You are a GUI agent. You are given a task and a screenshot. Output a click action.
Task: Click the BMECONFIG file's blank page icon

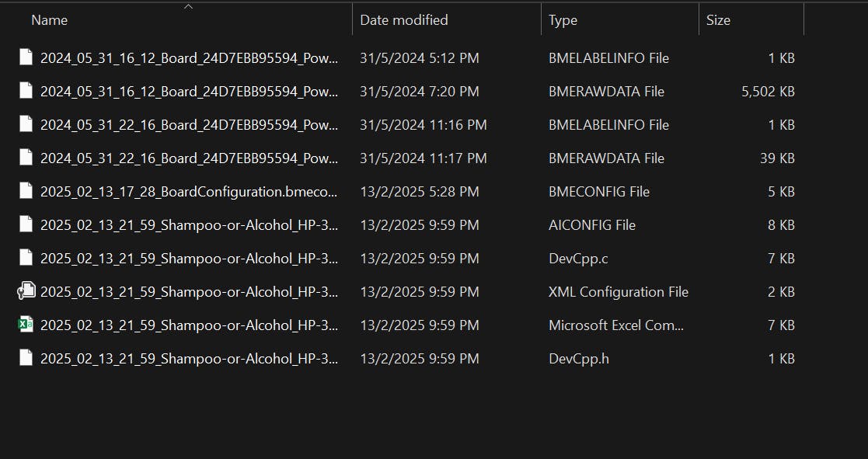point(26,191)
